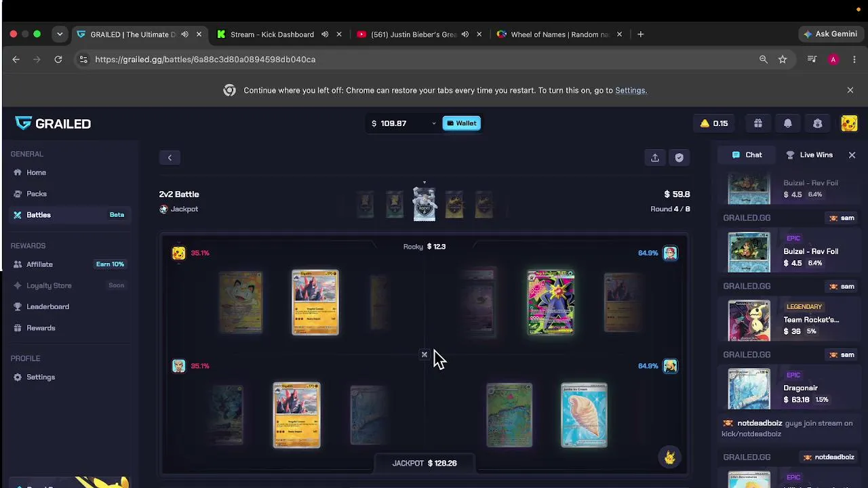This screenshot has height=488, width=868.
Task: Click the battle total "$ 59.8"
Action: [x=677, y=195]
